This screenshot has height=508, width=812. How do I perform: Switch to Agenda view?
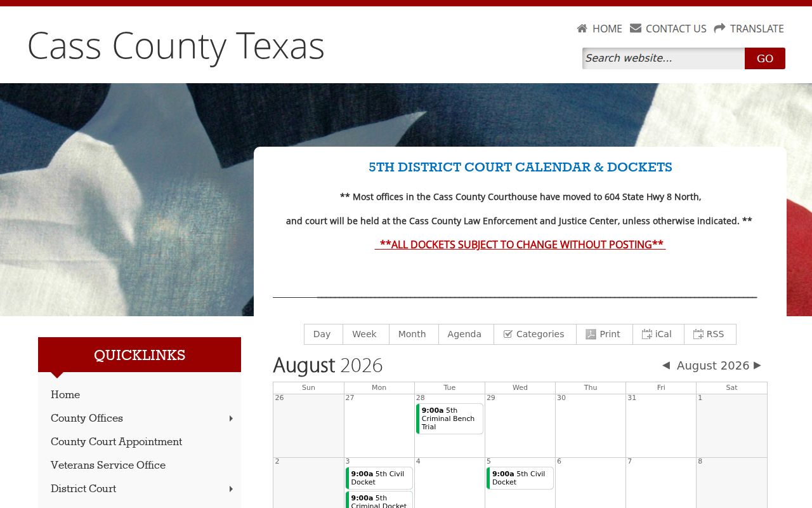(x=466, y=334)
